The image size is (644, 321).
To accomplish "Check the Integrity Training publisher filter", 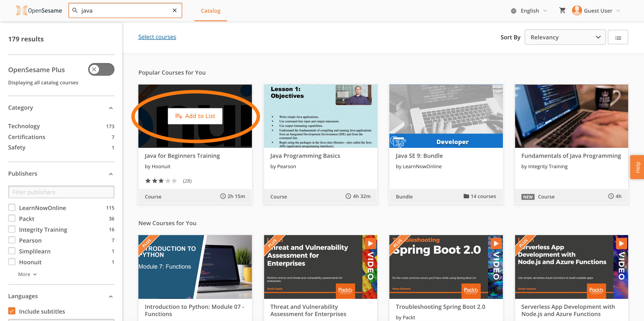I will [x=12, y=229].
